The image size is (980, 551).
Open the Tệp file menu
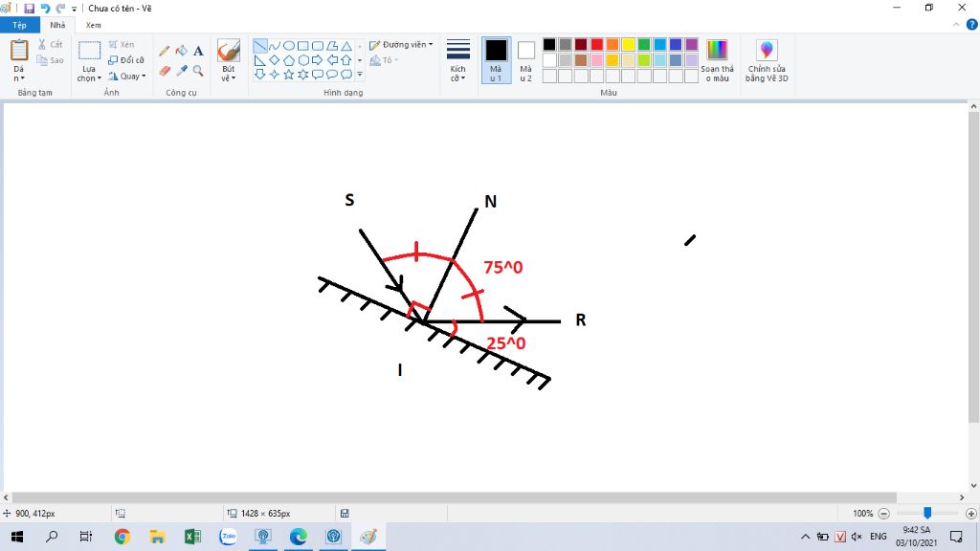point(19,25)
